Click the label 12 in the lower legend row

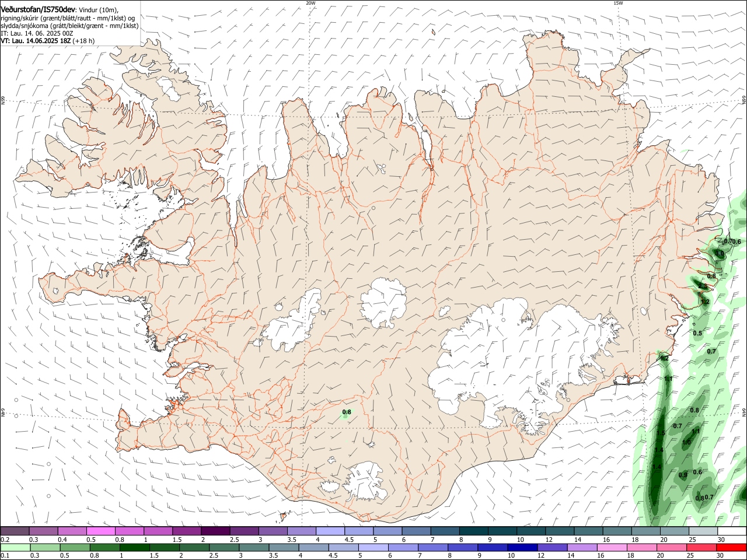tap(541, 556)
